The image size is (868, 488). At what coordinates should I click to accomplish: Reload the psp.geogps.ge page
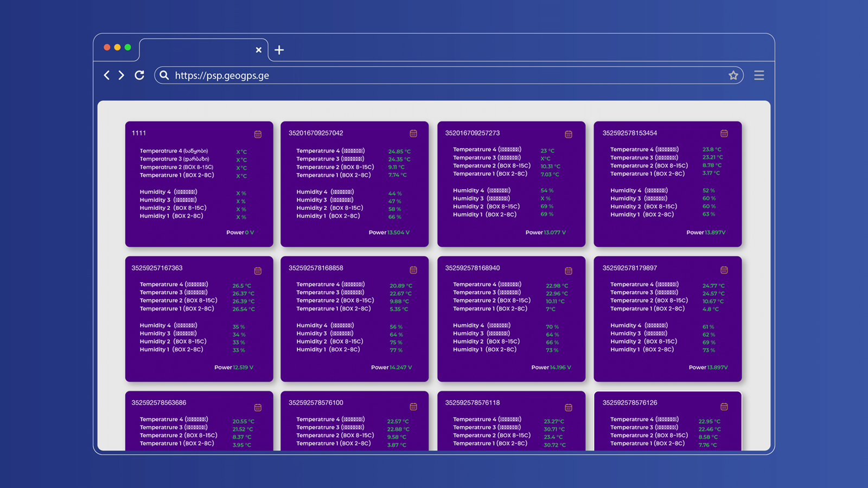click(x=139, y=75)
